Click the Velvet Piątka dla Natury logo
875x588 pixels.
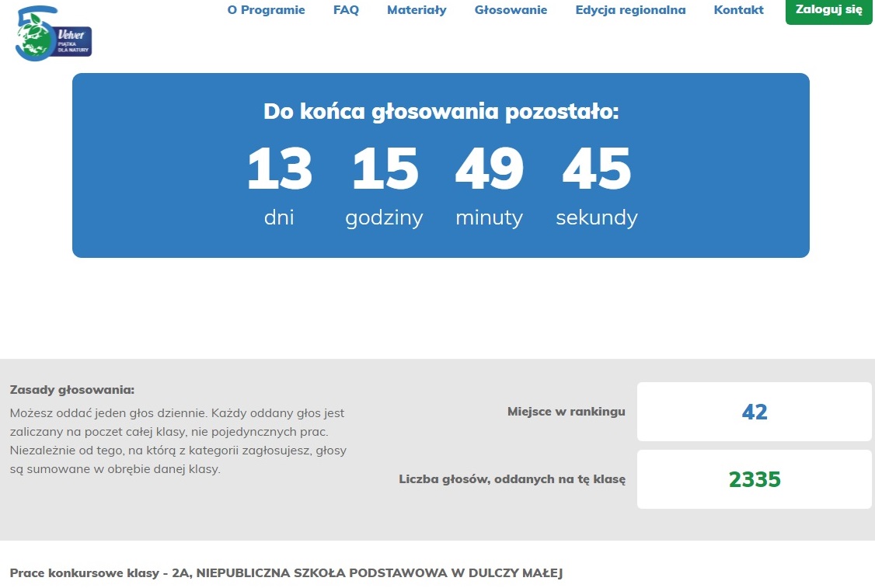53,36
